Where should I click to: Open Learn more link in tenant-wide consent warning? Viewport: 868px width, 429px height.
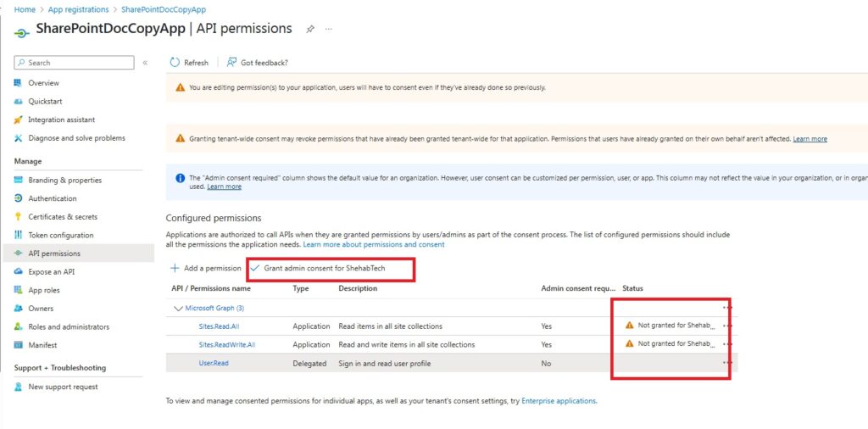pyautogui.click(x=810, y=139)
